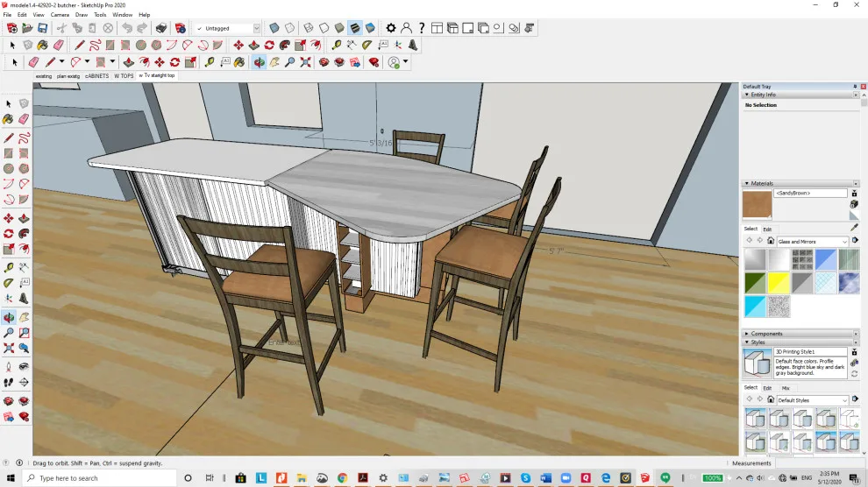Toggle X-Ray face style
868x487 pixels.
point(274,28)
